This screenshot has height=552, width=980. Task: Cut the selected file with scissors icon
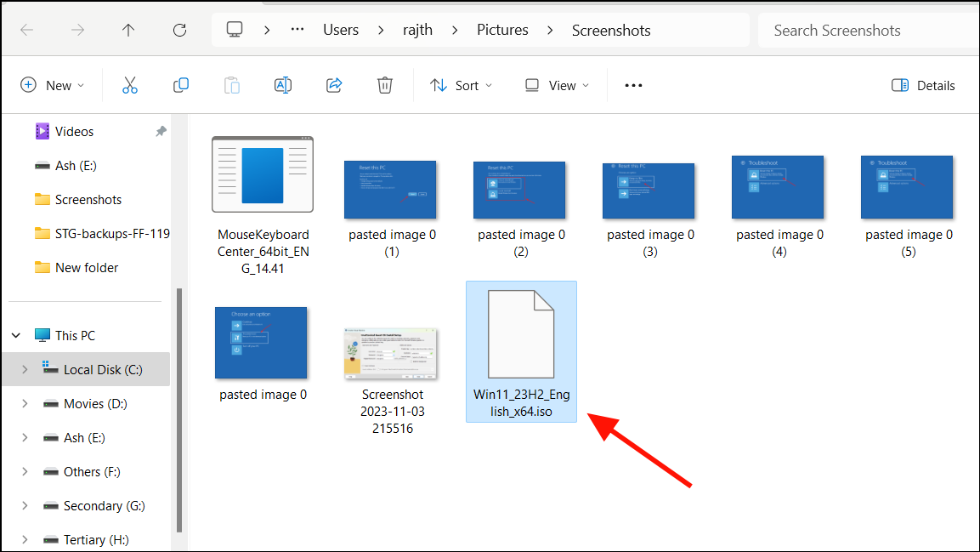click(x=130, y=86)
